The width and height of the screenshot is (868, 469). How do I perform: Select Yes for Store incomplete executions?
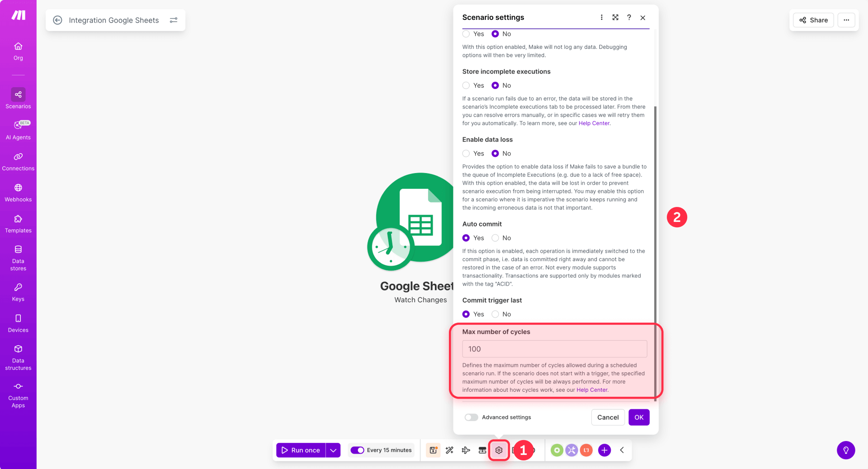pyautogui.click(x=466, y=85)
